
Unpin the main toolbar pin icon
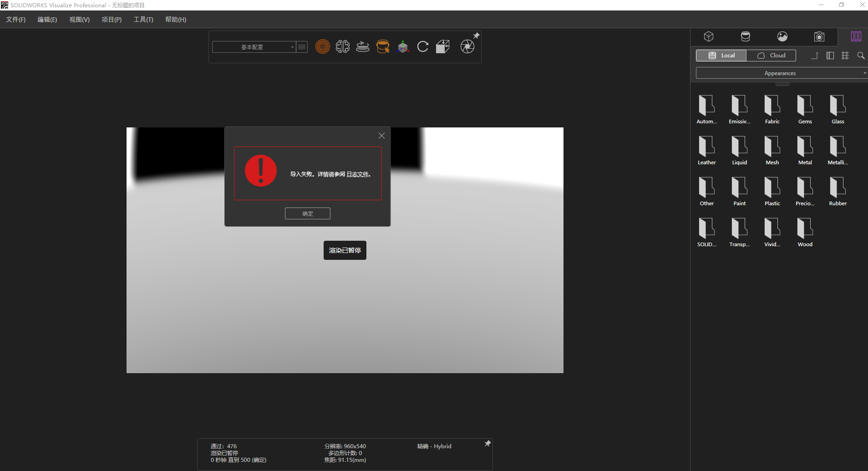[476, 35]
